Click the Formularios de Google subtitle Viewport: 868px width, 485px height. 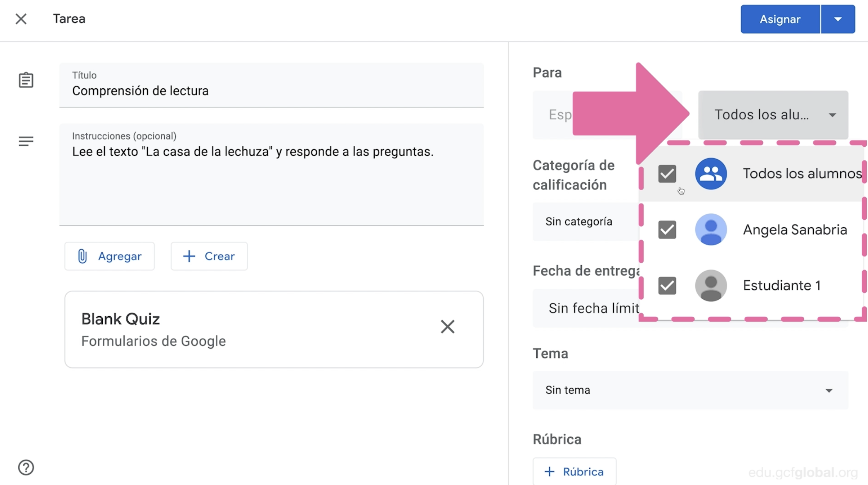click(x=154, y=341)
